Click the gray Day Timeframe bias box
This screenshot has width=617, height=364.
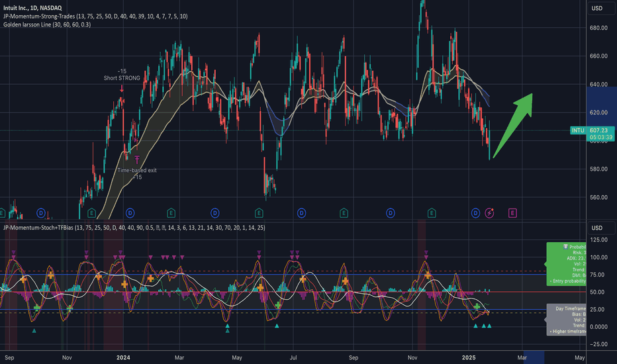point(566,320)
